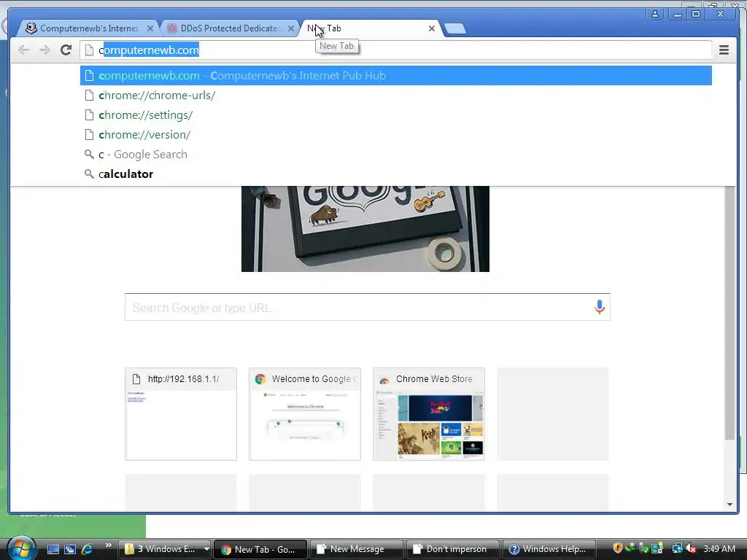Viewport: 747px width, 560px height.
Task: Click the 'Search Google or type URL' box
Action: coord(368,307)
